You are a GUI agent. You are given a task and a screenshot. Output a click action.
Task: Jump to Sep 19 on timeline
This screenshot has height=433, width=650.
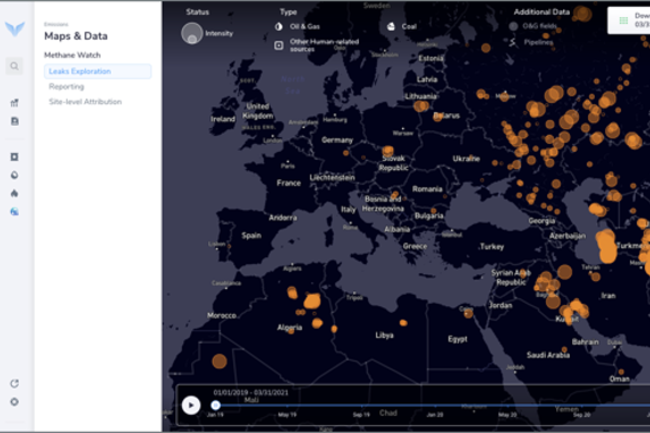[361, 415]
